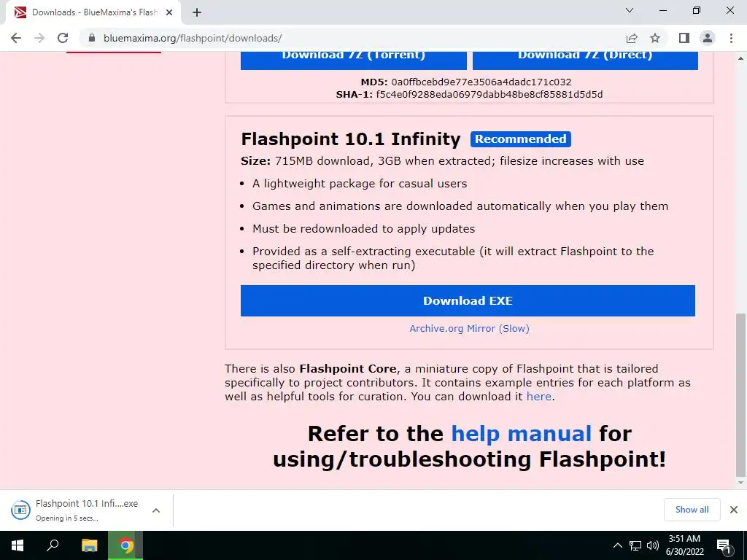Share this page via the share icon
The height and width of the screenshot is (560, 747).
pos(632,38)
